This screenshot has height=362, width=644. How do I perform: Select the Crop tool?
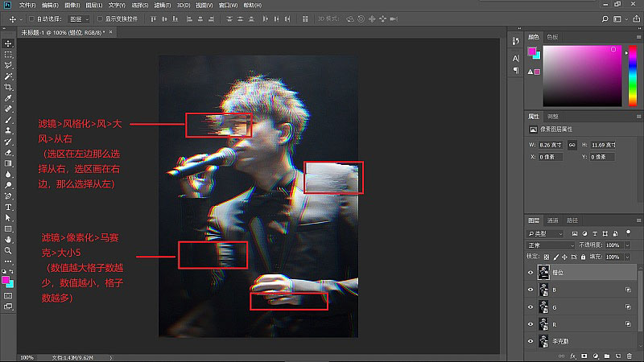(8, 87)
